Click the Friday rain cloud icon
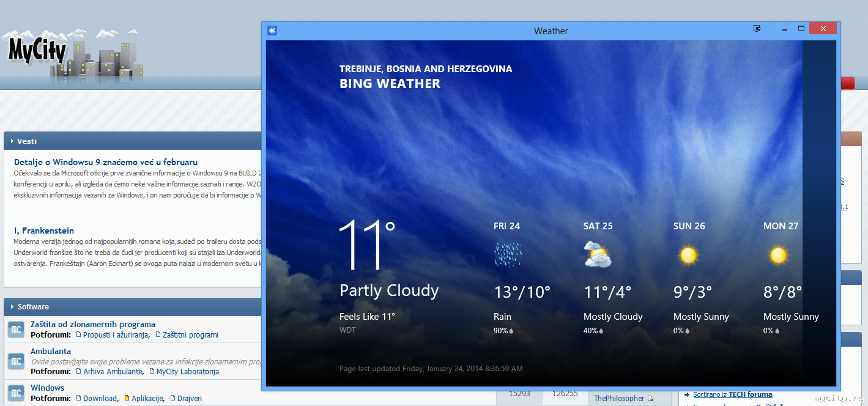868x406 pixels. click(508, 254)
